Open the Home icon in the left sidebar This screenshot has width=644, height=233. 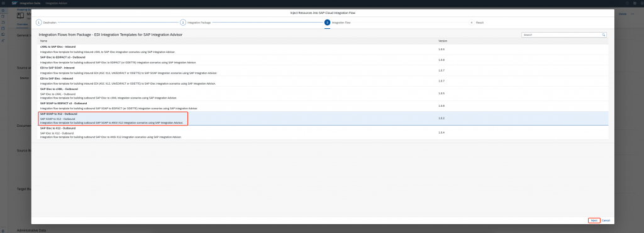click(3, 11)
